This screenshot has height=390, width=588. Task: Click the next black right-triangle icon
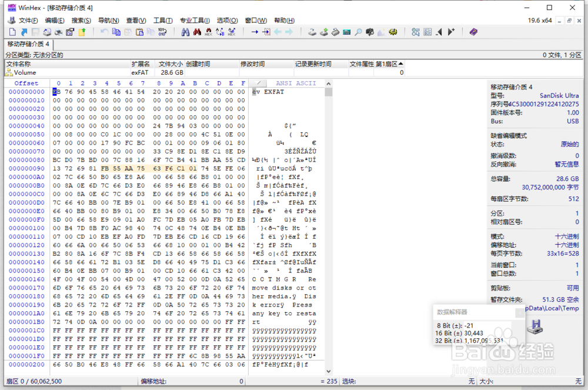(451, 32)
